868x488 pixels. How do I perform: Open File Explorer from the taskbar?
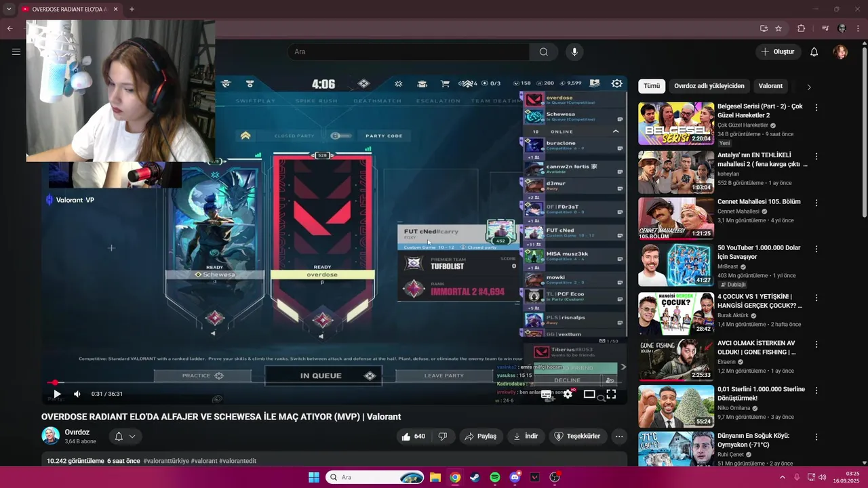point(435,477)
